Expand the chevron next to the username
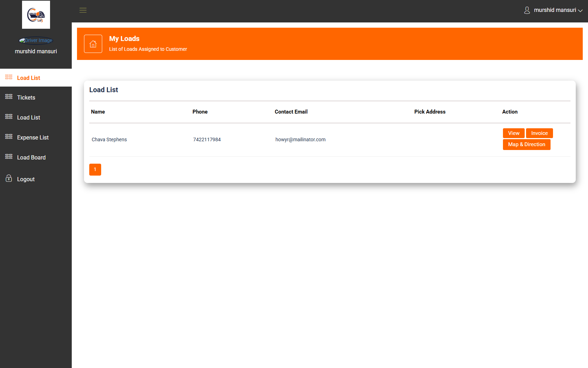This screenshot has width=588, height=368. [580, 11]
